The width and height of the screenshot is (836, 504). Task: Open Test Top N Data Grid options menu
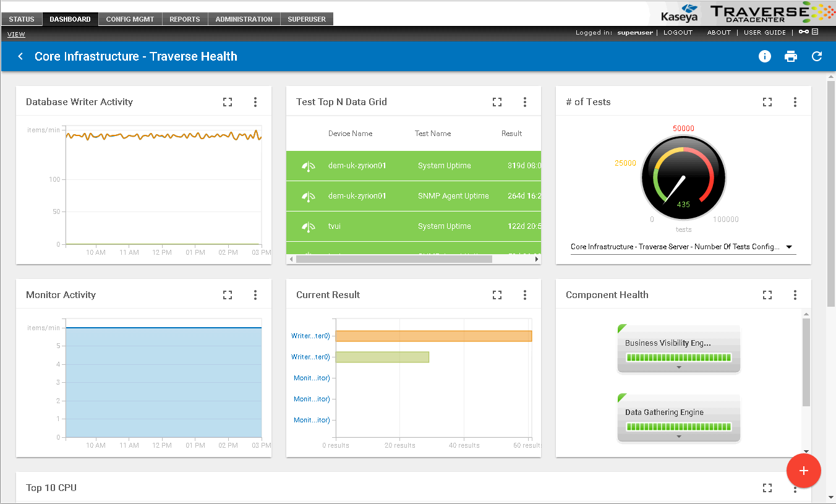coord(525,102)
